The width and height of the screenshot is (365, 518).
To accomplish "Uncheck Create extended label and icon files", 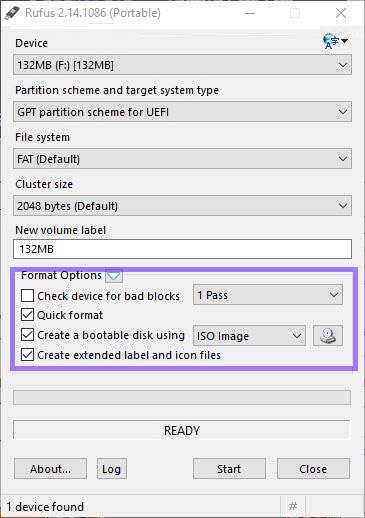I will (27, 355).
